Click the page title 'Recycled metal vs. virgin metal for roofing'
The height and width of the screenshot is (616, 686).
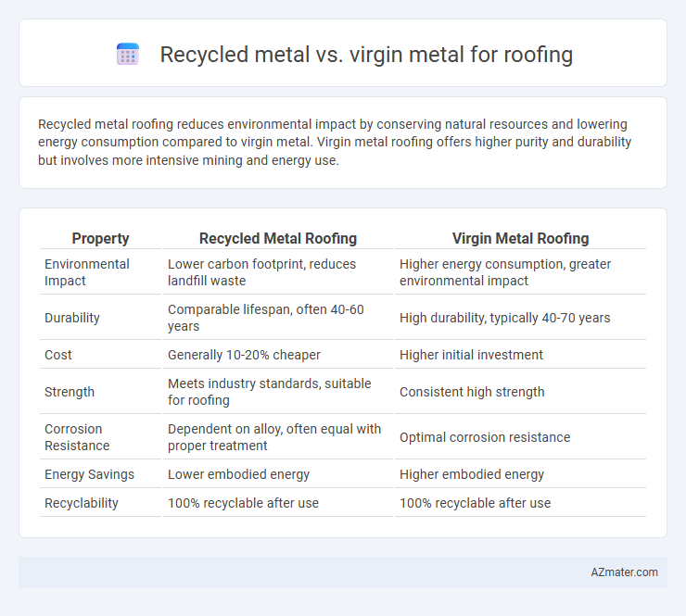pos(366,55)
